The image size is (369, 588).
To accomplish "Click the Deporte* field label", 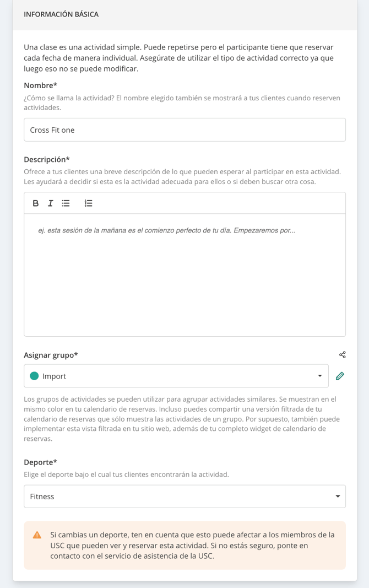I will [x=40, y=462].
